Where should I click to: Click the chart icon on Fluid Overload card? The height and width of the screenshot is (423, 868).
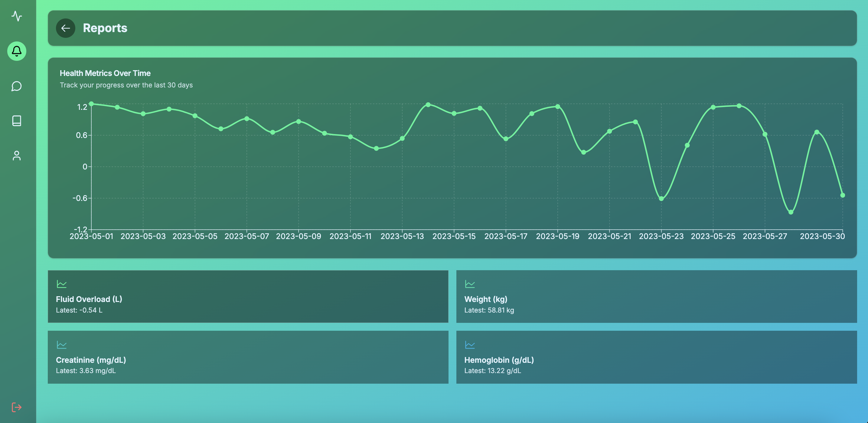62,284
